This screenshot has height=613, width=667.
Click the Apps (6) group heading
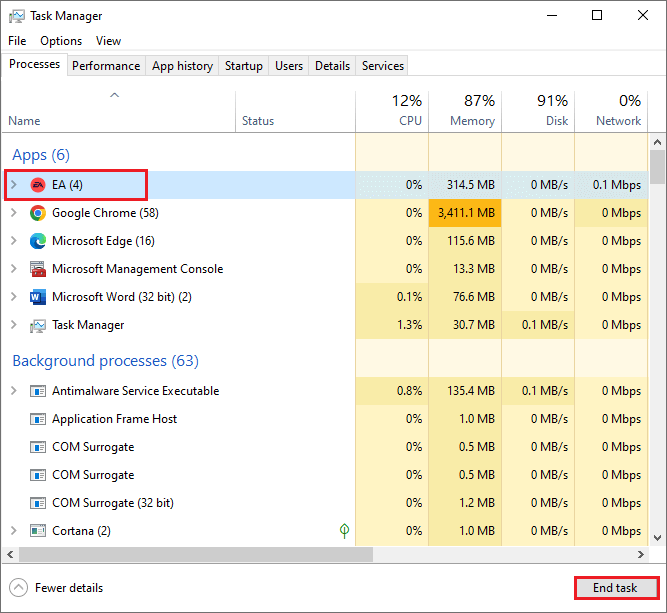41,155
